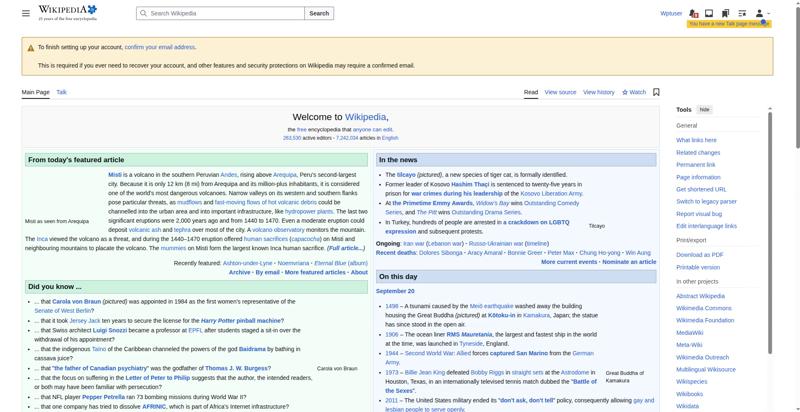
Task: Open the new Talk page message notice
Action: 729,24
